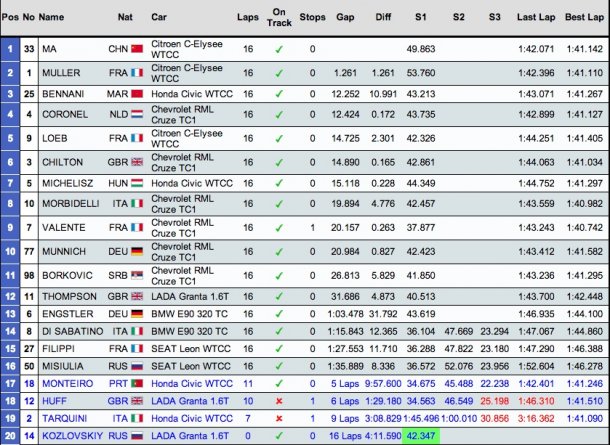This screenshot has width=610, height=445.
Task: Click car number 98
Action: pos(29,275)
